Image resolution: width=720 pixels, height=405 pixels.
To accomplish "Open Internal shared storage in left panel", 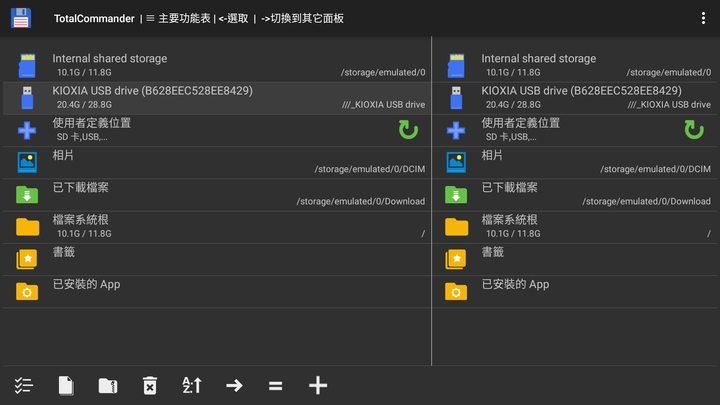I will click(x=217, y=66).
